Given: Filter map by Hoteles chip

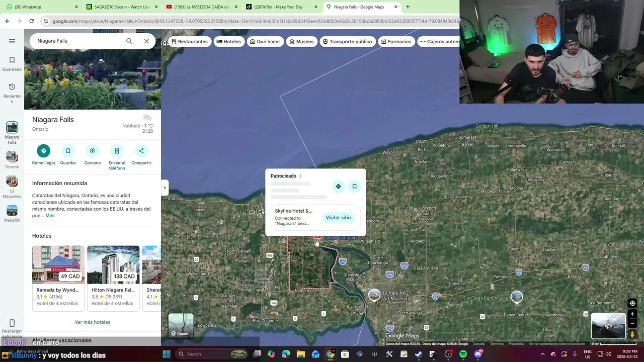Looking at the screenshot, I should (x=228, y=42).
